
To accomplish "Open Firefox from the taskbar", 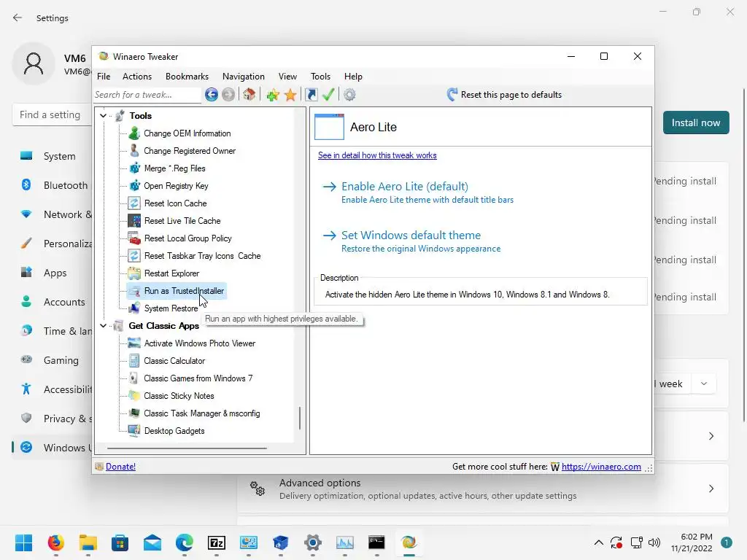I will pos(55,542).
